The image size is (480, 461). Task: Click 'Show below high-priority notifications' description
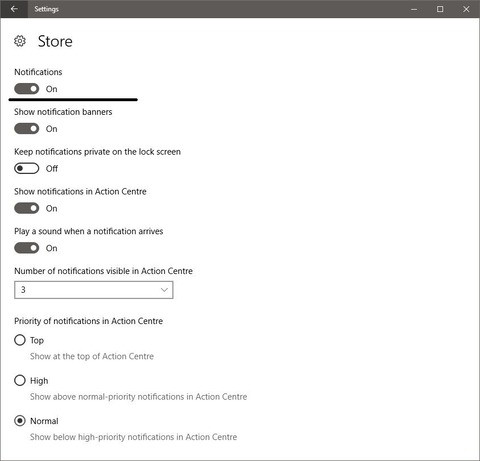[134, 437]
